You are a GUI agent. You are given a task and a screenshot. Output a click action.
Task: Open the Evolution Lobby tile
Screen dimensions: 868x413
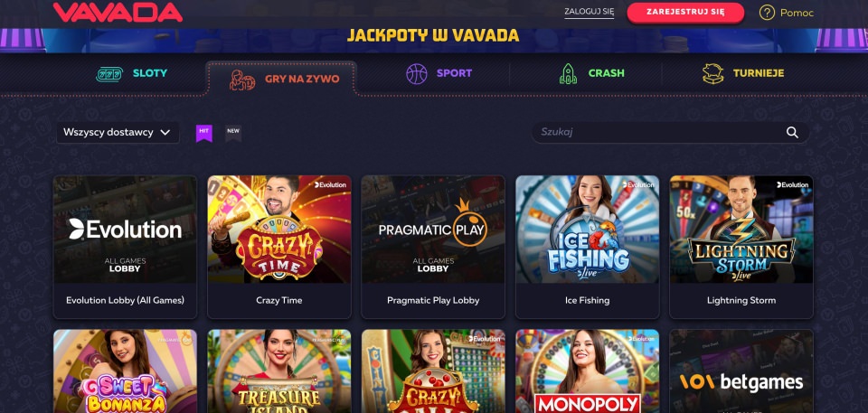tap(125, 247)
